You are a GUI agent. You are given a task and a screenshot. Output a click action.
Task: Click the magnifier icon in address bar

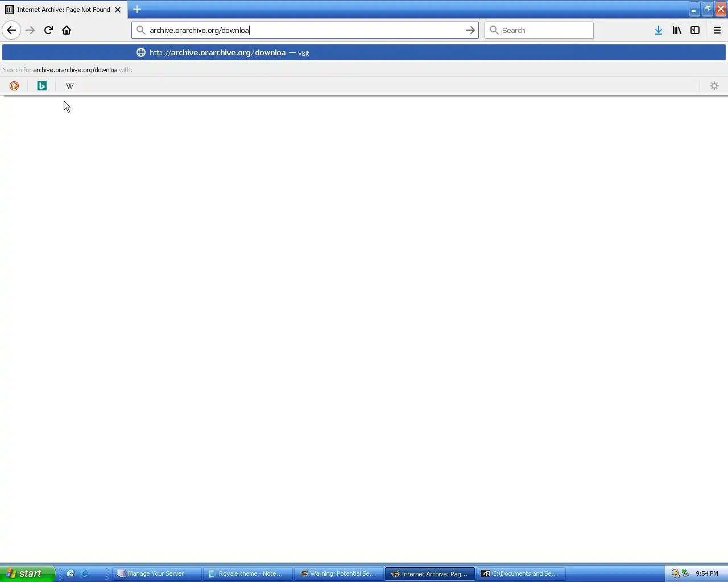pyautogui.click(x=140, y=30)
